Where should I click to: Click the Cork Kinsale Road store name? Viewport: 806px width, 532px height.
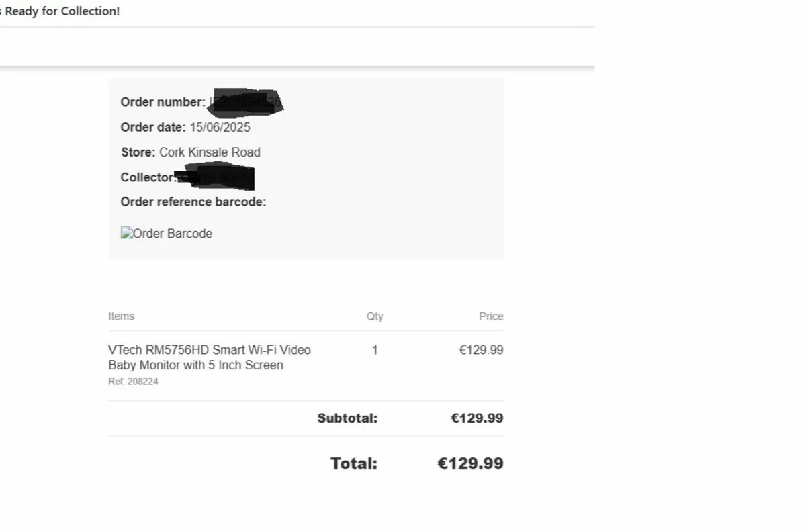(x=210, y=152)
